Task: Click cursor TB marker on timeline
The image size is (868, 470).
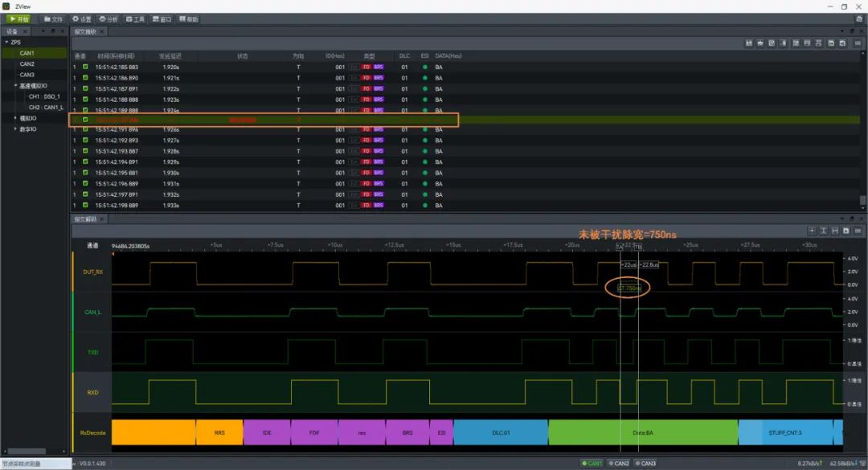Action: 637,247
